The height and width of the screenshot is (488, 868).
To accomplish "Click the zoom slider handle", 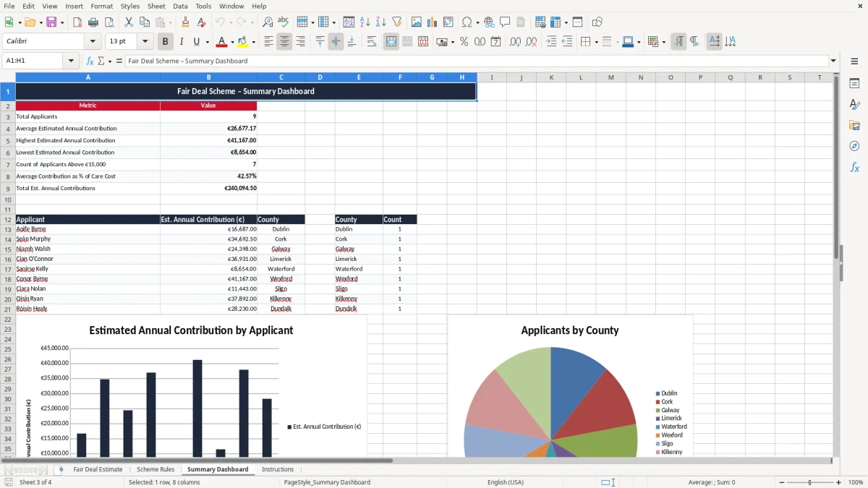I will click(810, 482).
